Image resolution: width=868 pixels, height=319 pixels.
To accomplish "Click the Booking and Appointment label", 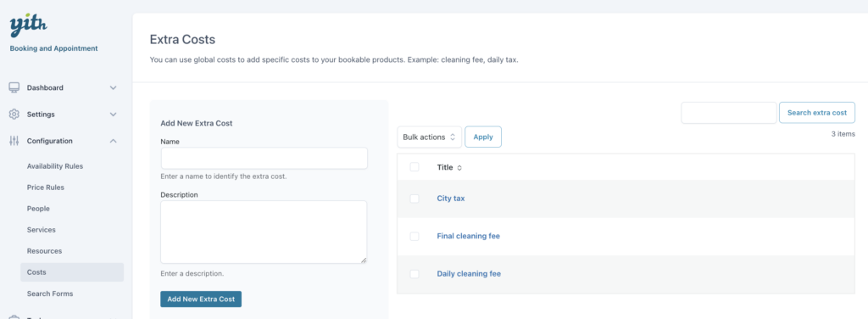I will coord(53,48).
